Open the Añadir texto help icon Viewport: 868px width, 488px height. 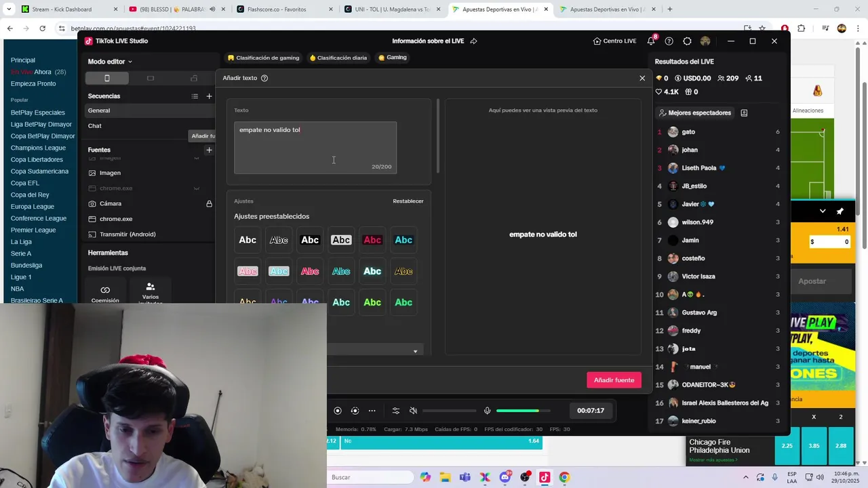tap(264, 78)
